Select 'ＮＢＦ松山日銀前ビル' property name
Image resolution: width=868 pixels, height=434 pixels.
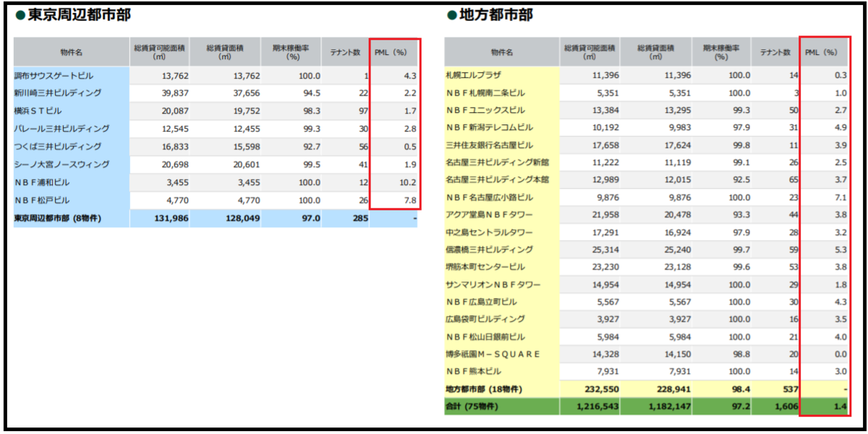point(486,336)
